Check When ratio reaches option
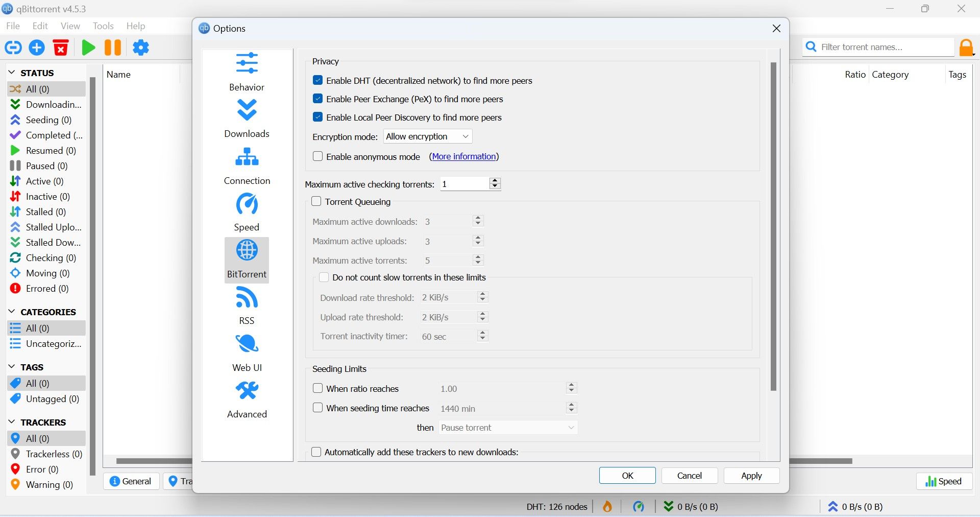Viewport: 980px width, 517px height. coord(317,388)
